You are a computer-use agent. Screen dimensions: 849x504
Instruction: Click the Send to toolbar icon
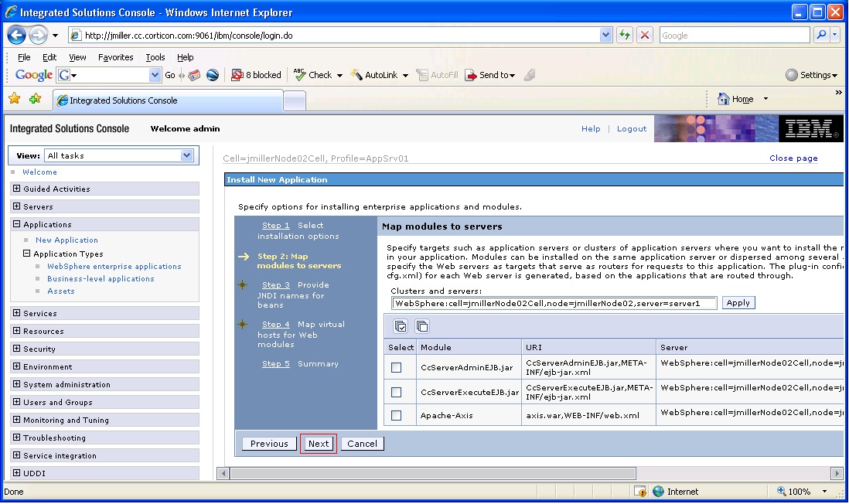(471, 75)
